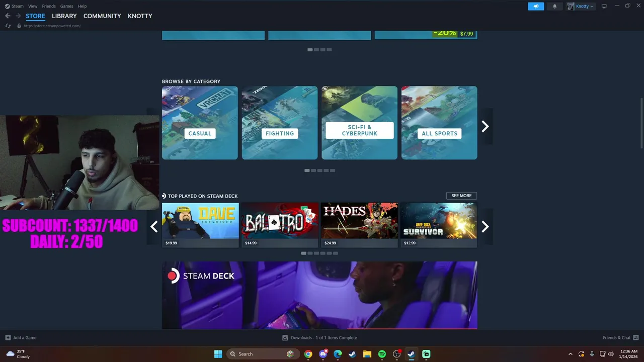The height and width of the screenshot is (362, 644).
Task: Click SEE MORE for Top Played on Steam Deck
Action: point(461,196)
